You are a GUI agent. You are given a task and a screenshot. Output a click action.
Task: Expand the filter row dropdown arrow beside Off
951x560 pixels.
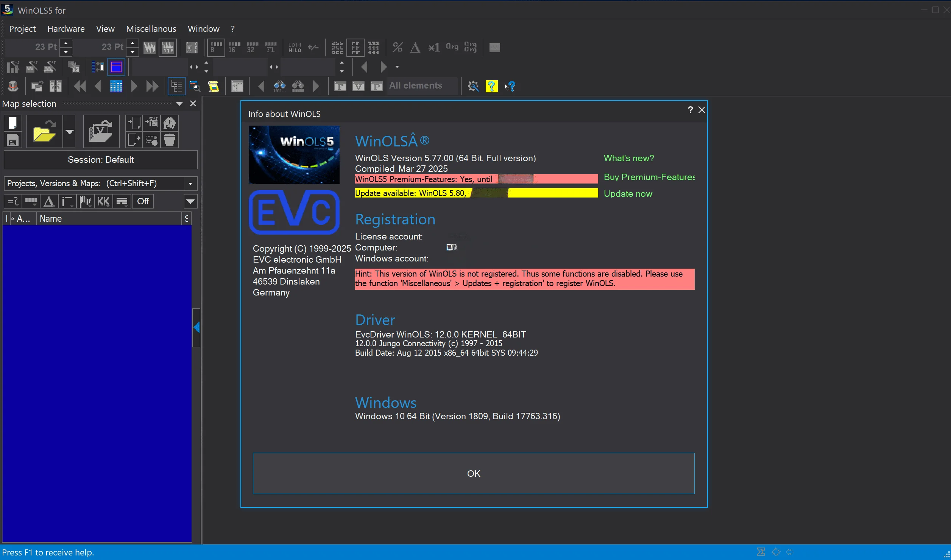[x=190, y=201]
